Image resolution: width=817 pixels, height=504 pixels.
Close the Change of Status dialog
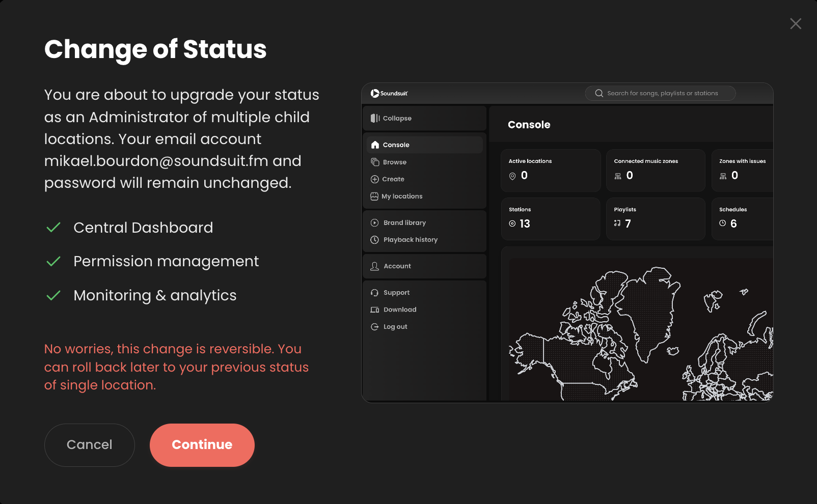click(796, 23)
